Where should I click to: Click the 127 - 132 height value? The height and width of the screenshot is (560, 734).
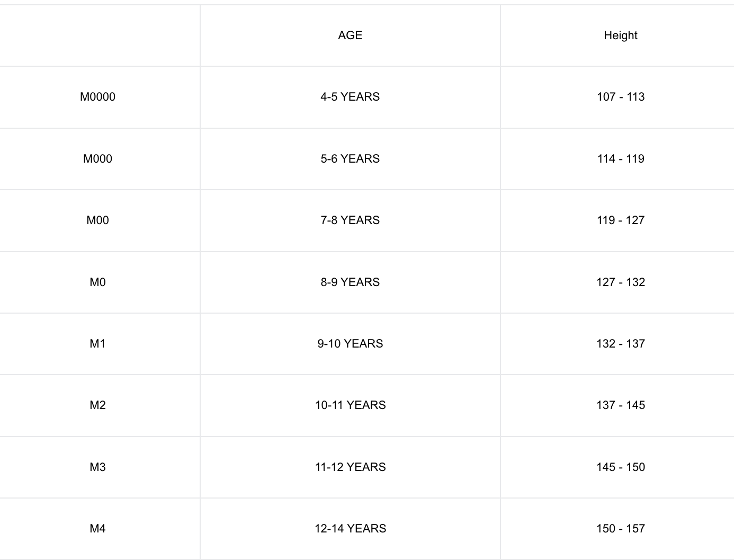point(620,282)
